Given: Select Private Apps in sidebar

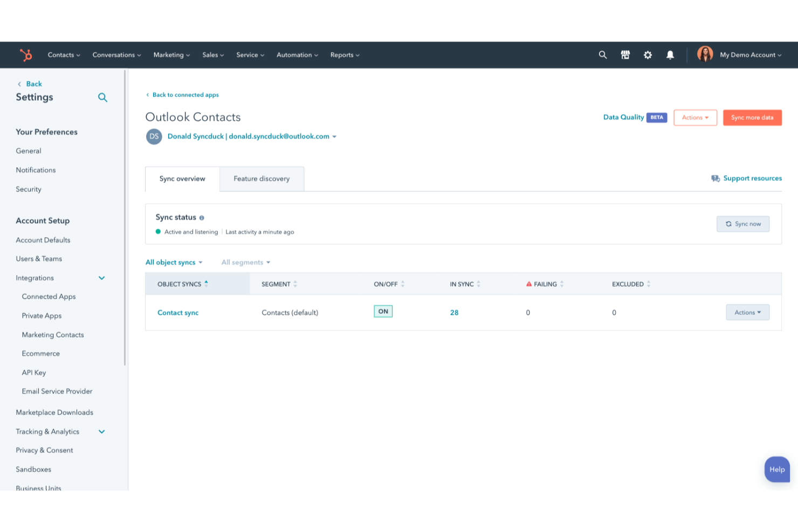Looking at the screenshot, I should pyautogui.click(x=42, y=316).
